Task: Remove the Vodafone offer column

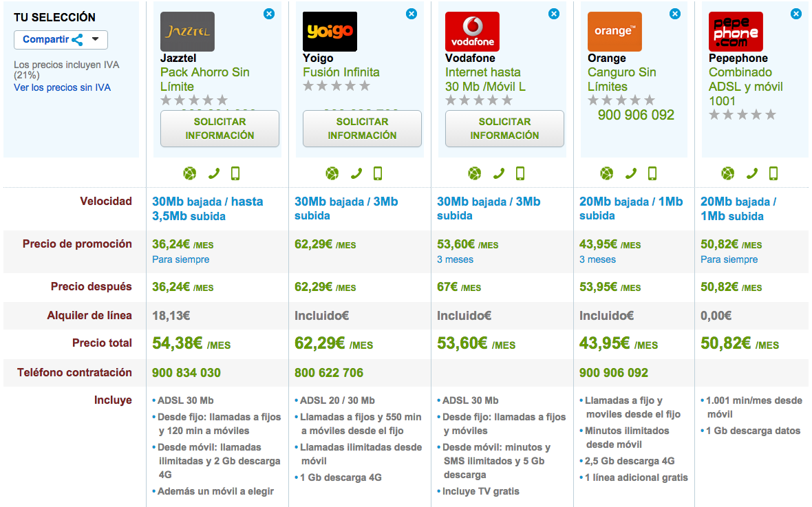Action: tap(553, 13)
